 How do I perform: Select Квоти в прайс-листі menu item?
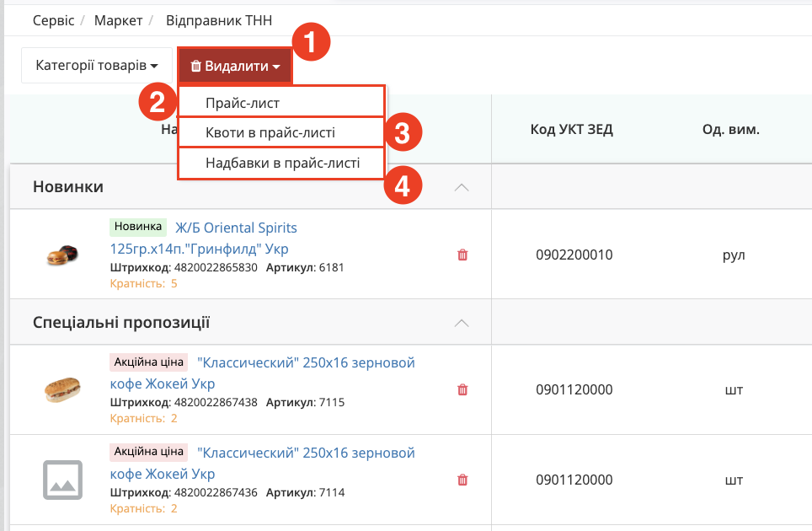click(281, 132)
